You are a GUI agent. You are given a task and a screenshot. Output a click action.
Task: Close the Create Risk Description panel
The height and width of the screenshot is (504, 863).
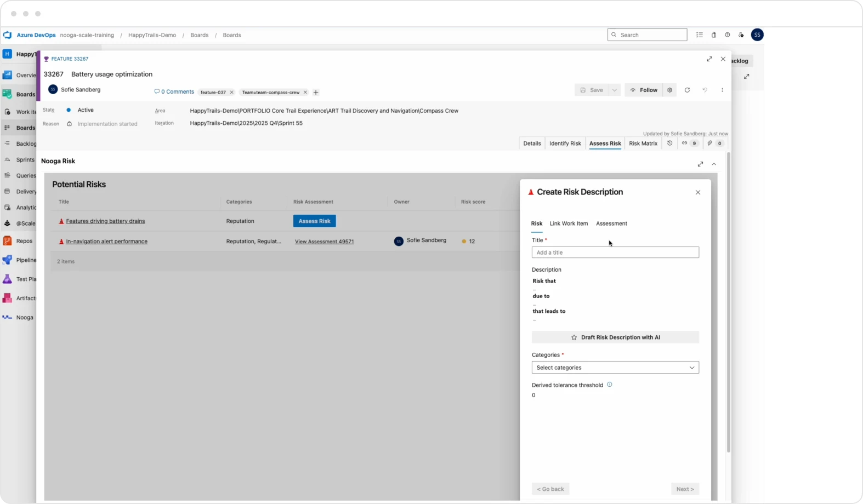click(x=698, y=192)
